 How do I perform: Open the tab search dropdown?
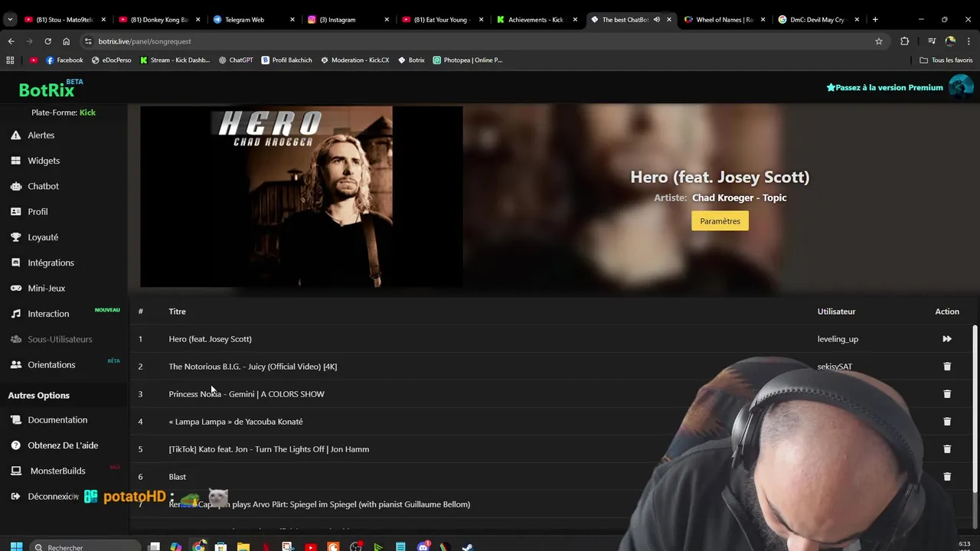click(x=10, y=19)
